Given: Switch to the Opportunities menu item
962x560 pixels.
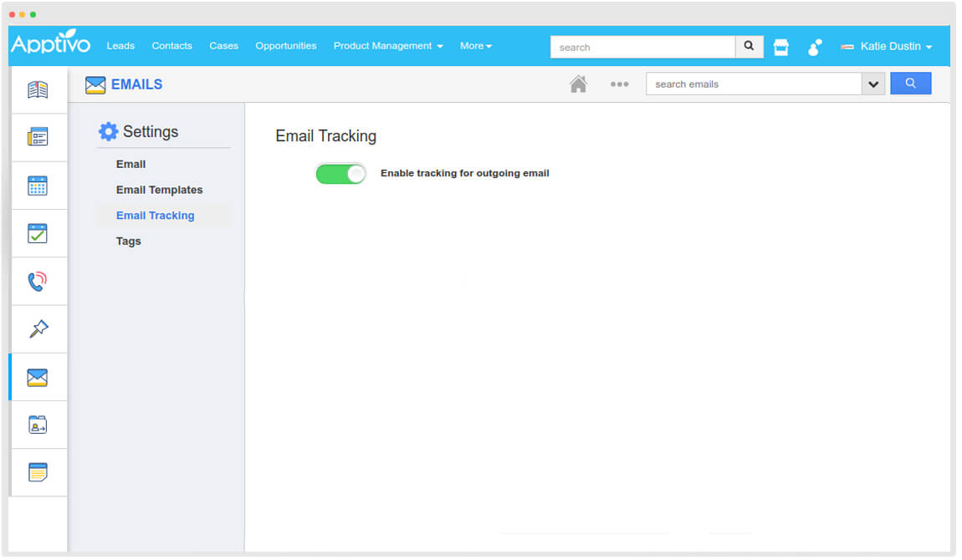Looking at the screenshot, I should tap(285, 46).
